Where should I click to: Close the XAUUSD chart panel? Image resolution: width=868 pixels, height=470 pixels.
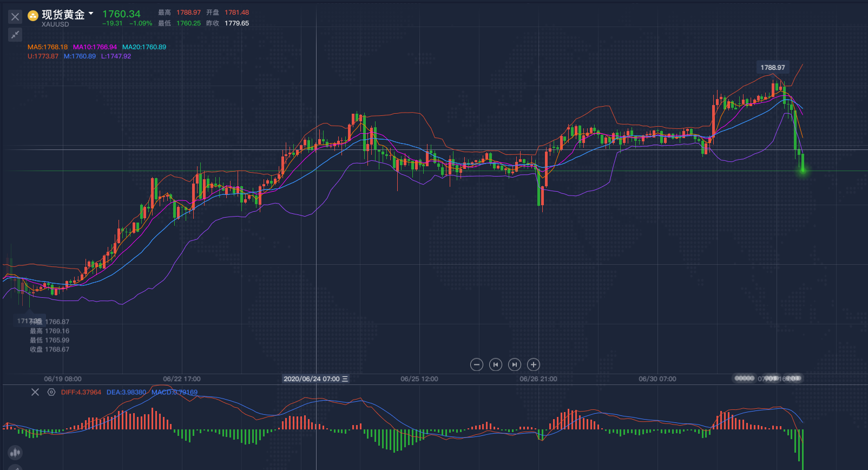click(15, 17)
